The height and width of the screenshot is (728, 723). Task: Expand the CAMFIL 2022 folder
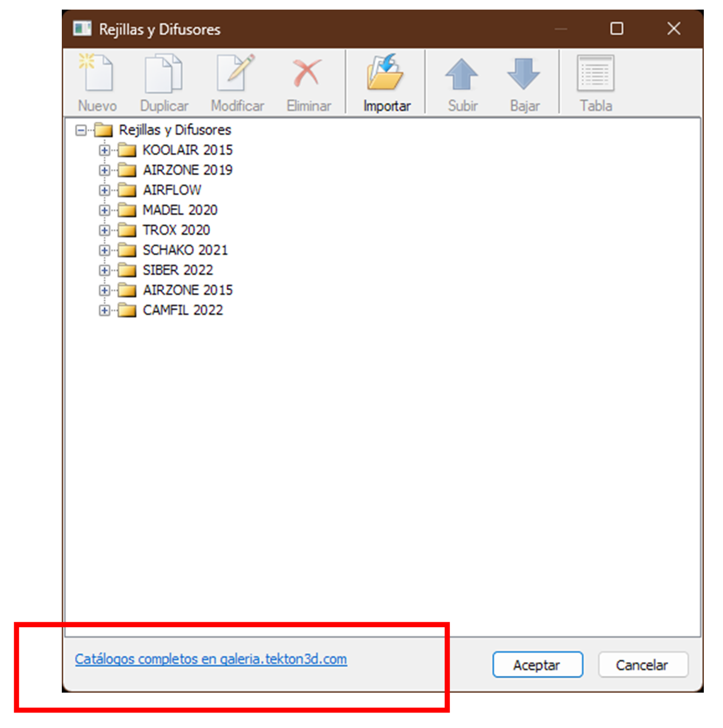(x=104, y=310)
